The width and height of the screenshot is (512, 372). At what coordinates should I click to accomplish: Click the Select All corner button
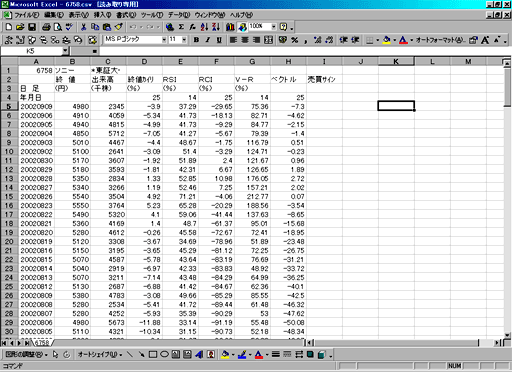pos(9,61)
